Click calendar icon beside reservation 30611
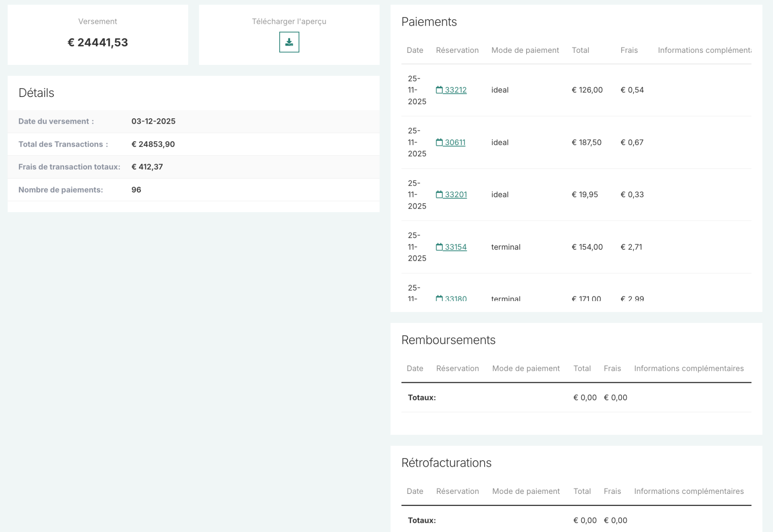Image resolution: width=773 pixels, height=532 pixels. click(439, 142)
